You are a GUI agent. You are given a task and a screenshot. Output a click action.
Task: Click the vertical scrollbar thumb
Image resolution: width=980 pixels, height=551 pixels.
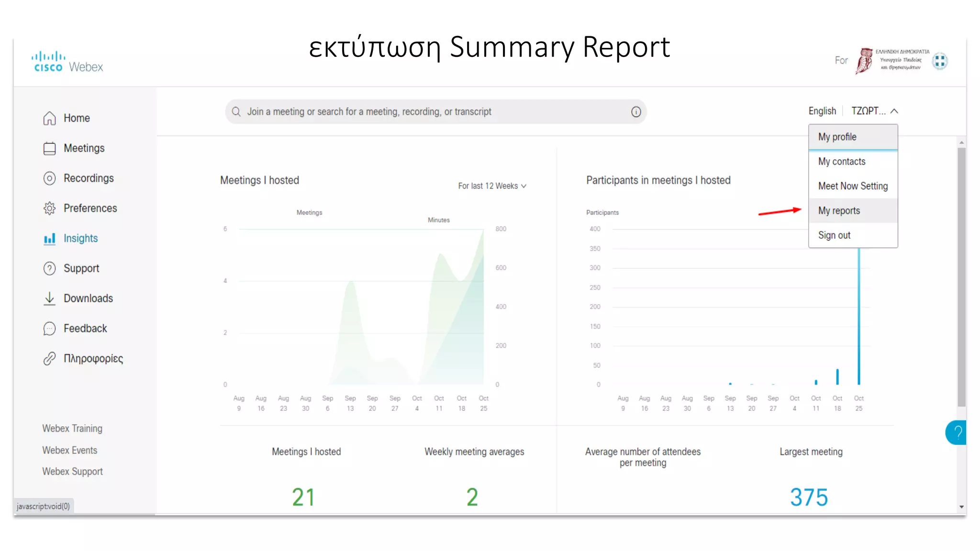click(961, 277)
